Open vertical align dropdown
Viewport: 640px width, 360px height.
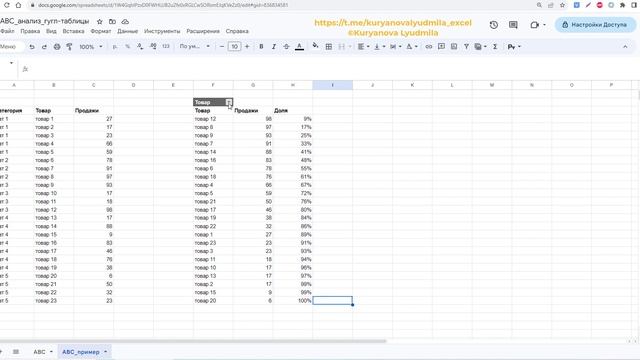[x=380, y=47]
